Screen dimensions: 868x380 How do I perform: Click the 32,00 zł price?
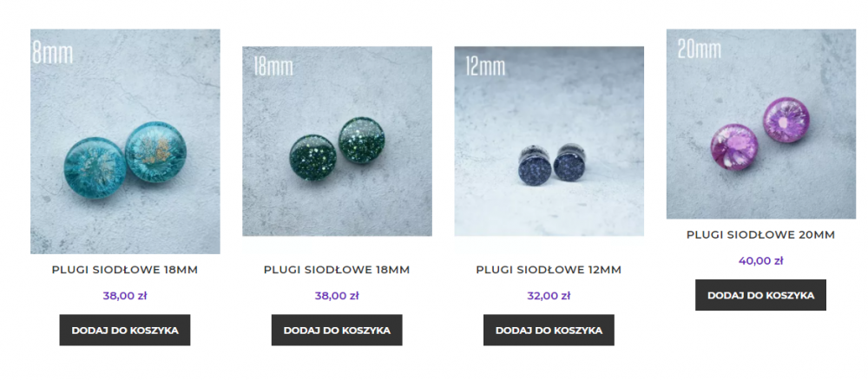pyautogui.click(x=549, y=296)
